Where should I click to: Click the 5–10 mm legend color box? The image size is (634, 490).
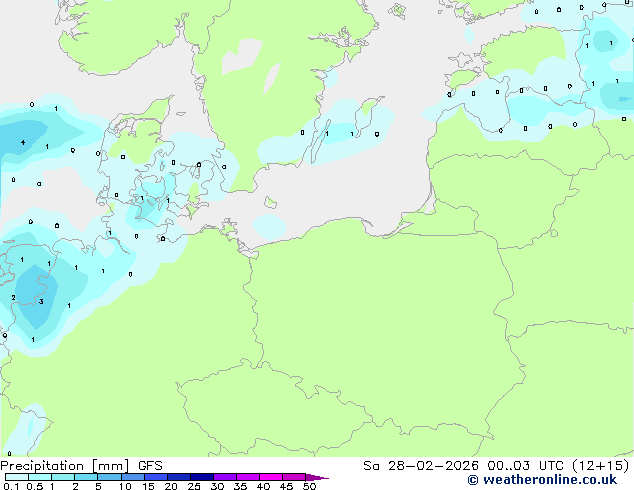109,477
